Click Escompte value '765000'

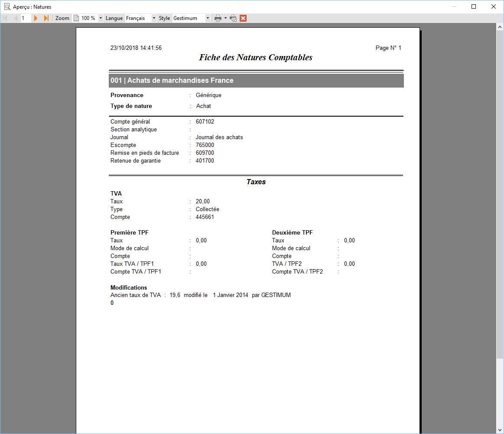point(205,145)
